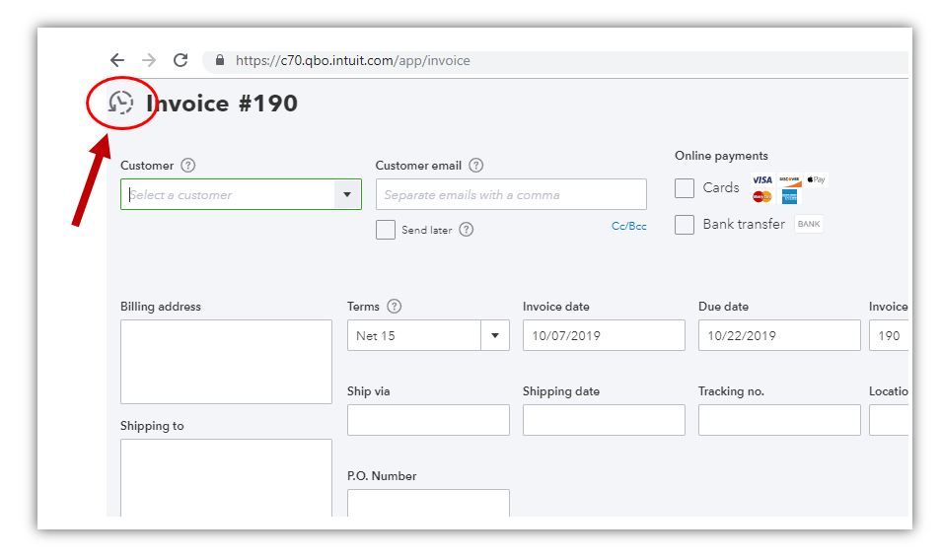Enable the Send later checkbox
Image resolution: width=941 pixels, height=560 pixels.
(x=386, y=230)
